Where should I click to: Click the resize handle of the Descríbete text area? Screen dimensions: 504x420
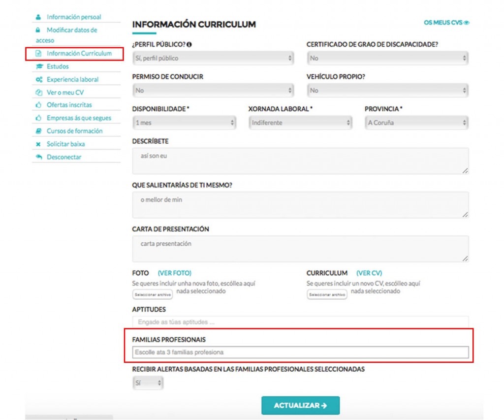click(465, 171)
